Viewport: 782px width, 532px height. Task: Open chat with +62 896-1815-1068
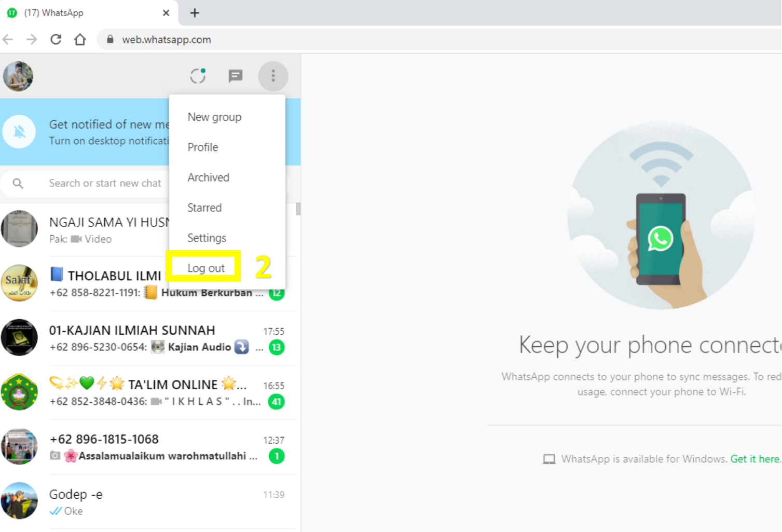[148, 447]
